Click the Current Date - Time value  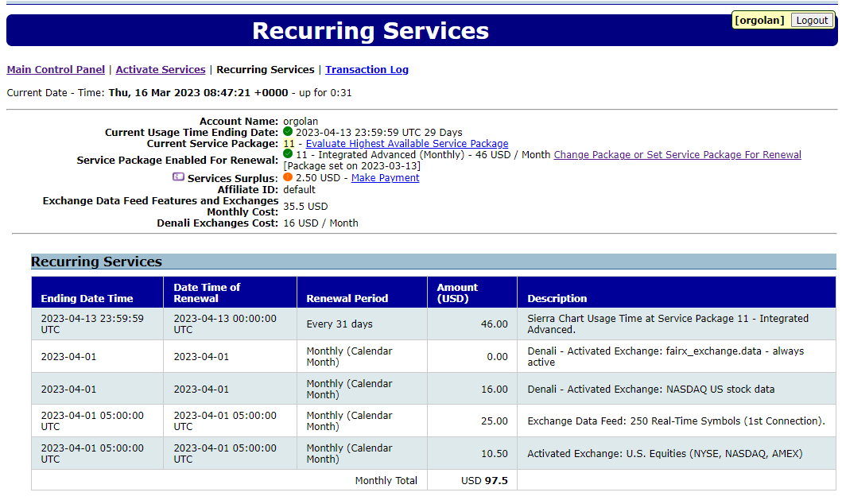click(199, 93)
